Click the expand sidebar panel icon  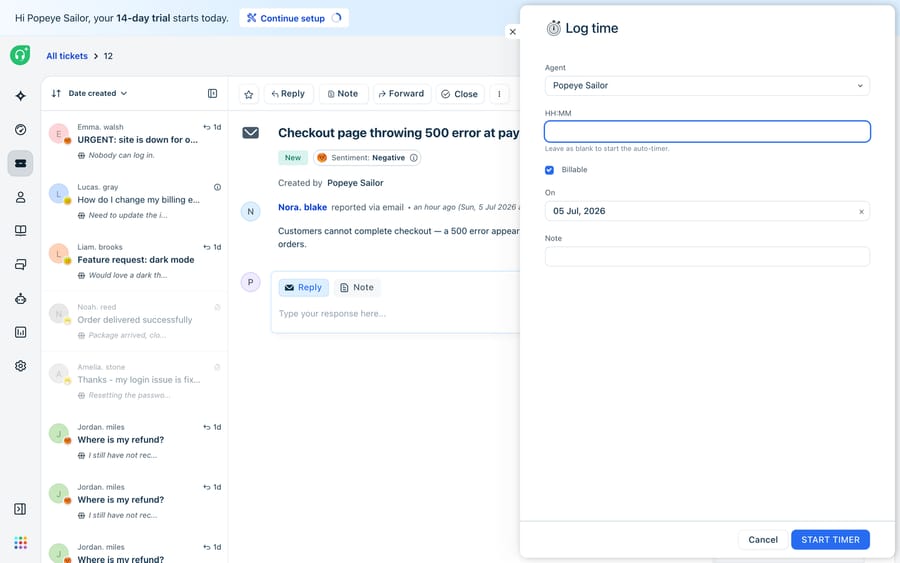click(x=20, y=509)
